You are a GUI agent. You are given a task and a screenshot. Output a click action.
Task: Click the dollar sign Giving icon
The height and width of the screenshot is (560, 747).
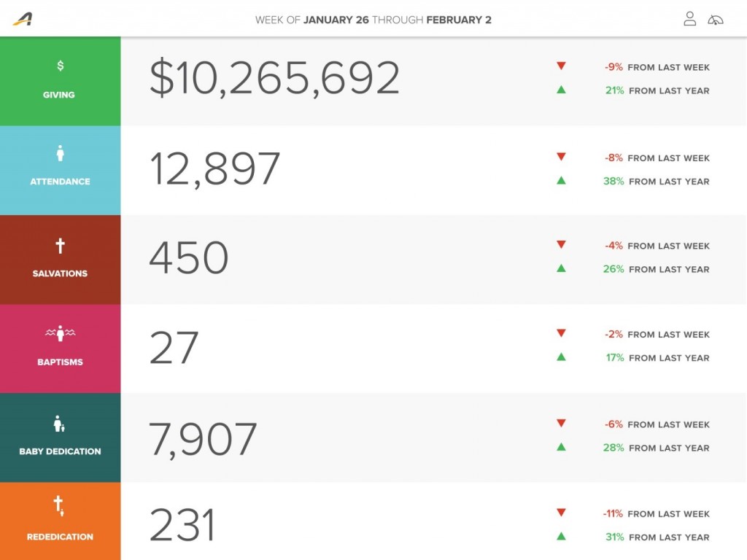click(60, 66)
